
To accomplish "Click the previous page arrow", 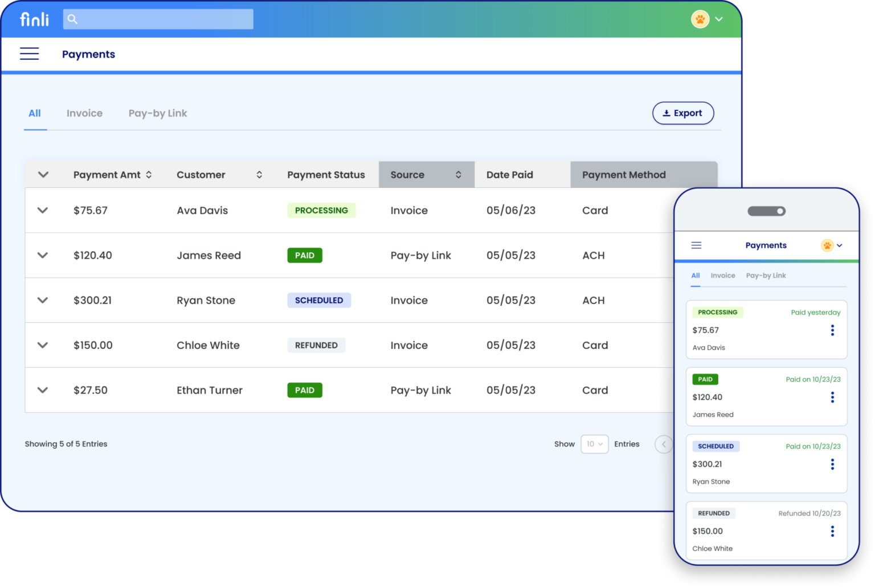I will [x=663, y=444].
